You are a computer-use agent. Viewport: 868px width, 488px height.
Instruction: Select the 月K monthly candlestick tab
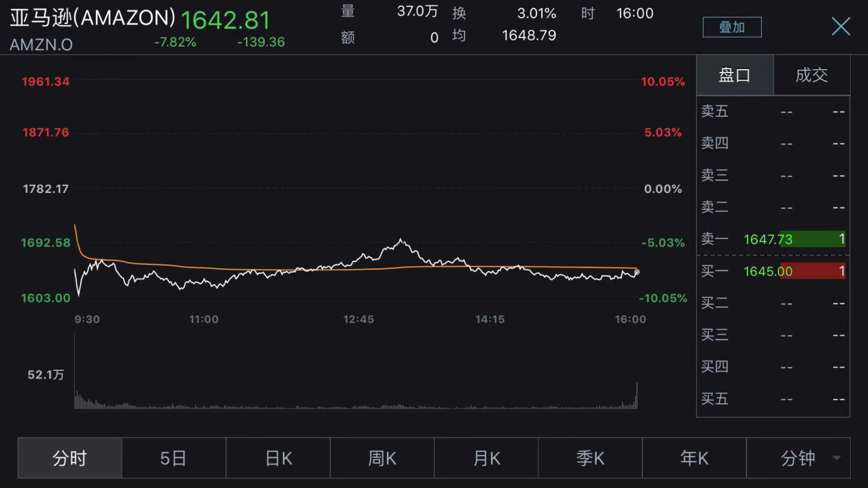[486, 458]
